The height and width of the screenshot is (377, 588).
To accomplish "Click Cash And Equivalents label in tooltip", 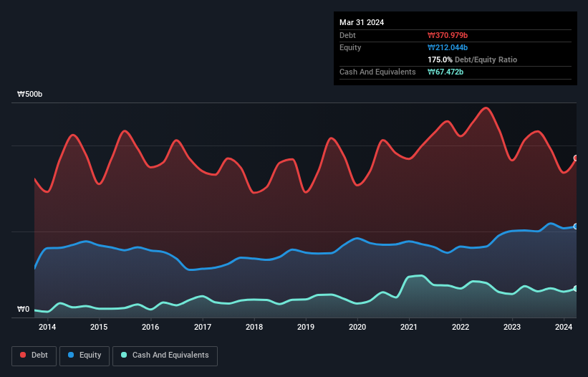I will tap(377, 72).
